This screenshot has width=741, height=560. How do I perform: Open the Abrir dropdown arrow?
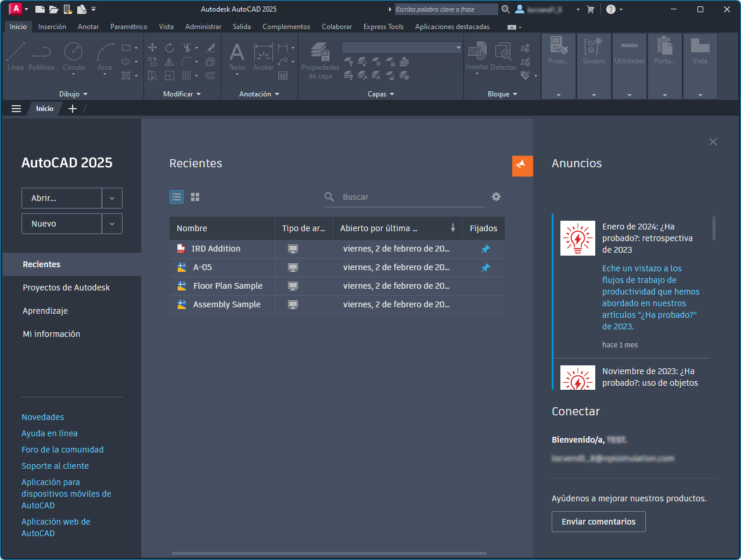112,198
